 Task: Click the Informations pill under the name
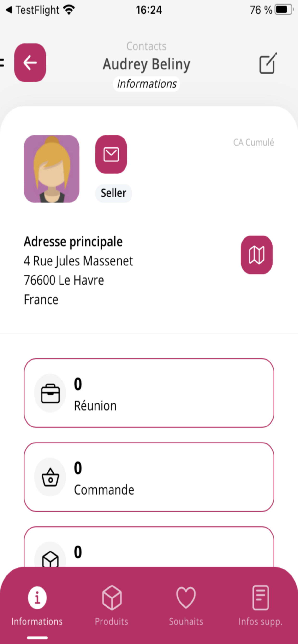(147, 84)
